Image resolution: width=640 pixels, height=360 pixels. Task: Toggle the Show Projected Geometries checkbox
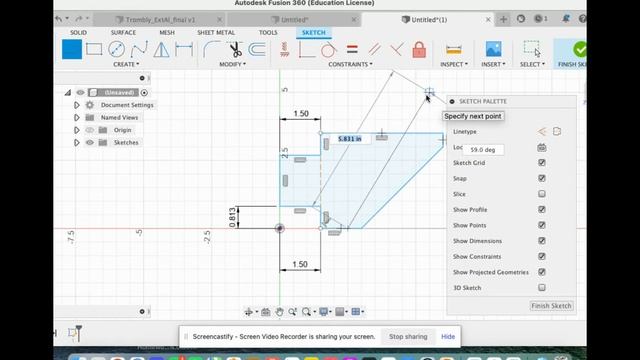[x=542, y=272]
